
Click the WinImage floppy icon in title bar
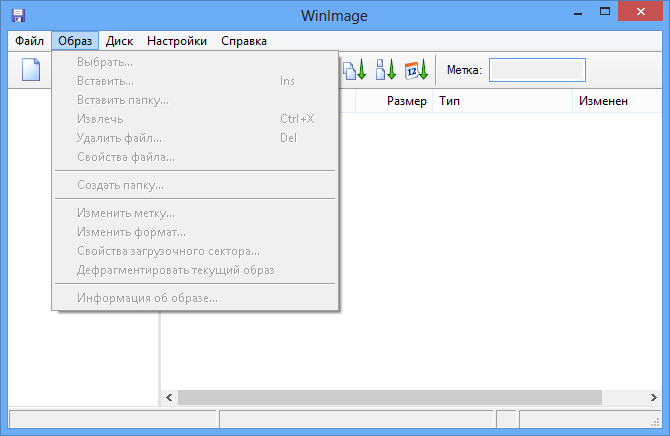tap(18, 15)
